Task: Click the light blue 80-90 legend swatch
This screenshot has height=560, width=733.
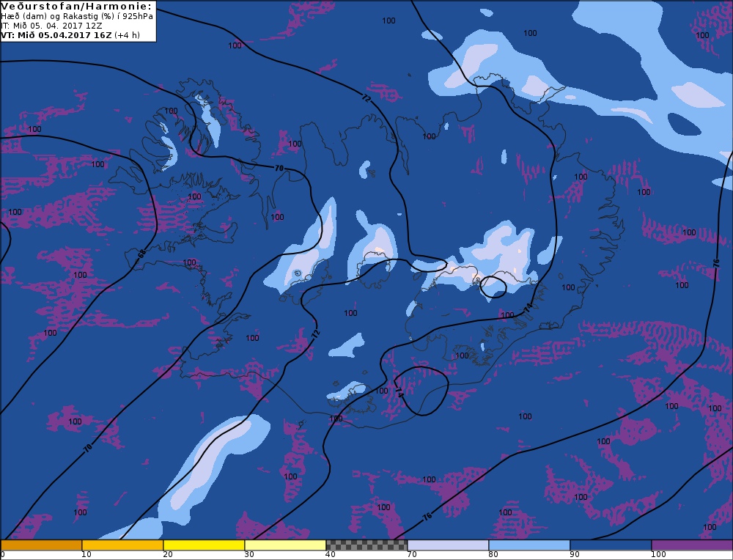Action: pos(529,545)
